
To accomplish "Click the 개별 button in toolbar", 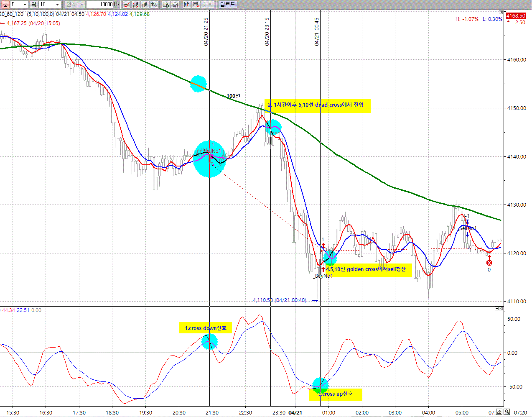I will coord(208,5).
